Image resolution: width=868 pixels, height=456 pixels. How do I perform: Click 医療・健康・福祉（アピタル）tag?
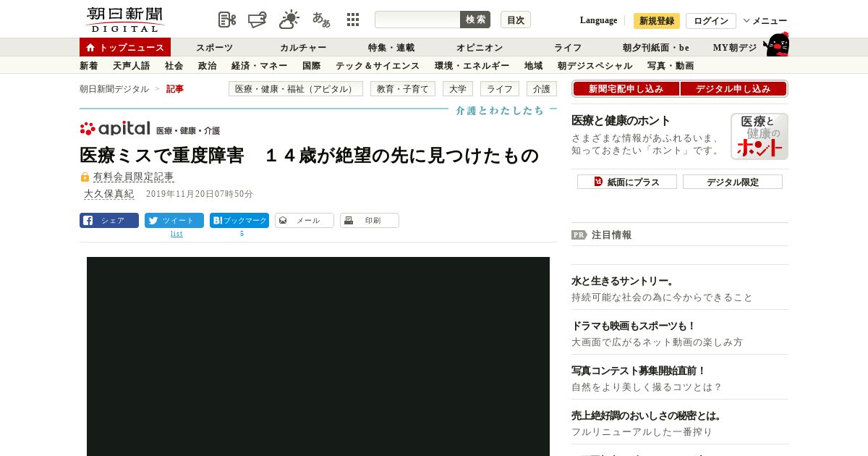click(296, 89)
